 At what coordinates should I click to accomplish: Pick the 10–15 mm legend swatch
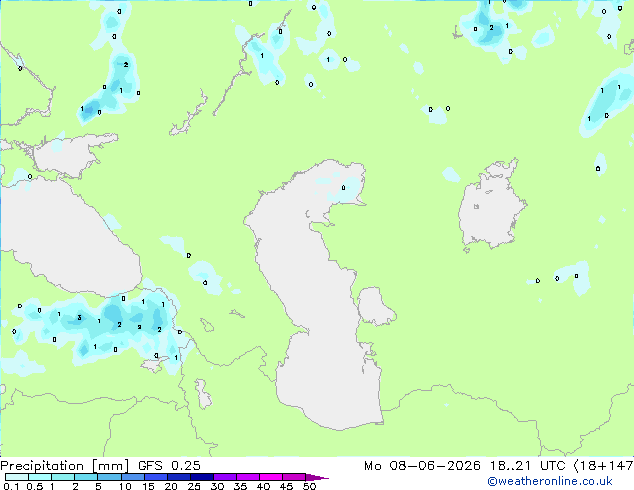[132, 477]
